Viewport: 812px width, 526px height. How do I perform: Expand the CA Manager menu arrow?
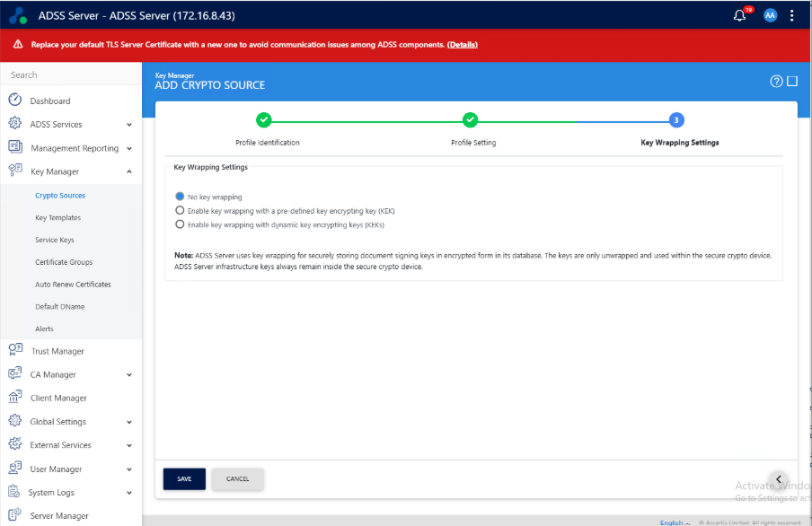click(x=129, y=375)
